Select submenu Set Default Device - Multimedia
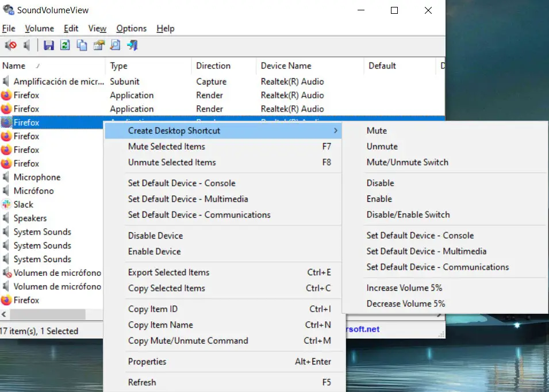Image resolution: width=549 pixels, height=392 pixels. [x=445, y=251]
